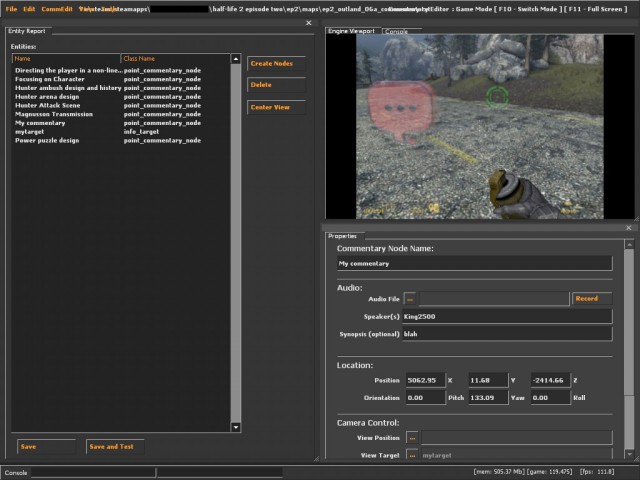Click the Orientation Roll field
The height and width of the screenshot is (480, 640).
click(x=550, y=398)
